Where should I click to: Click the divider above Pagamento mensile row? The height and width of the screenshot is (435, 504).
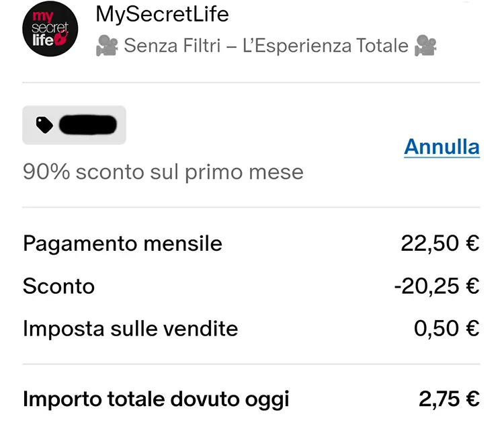251,208
